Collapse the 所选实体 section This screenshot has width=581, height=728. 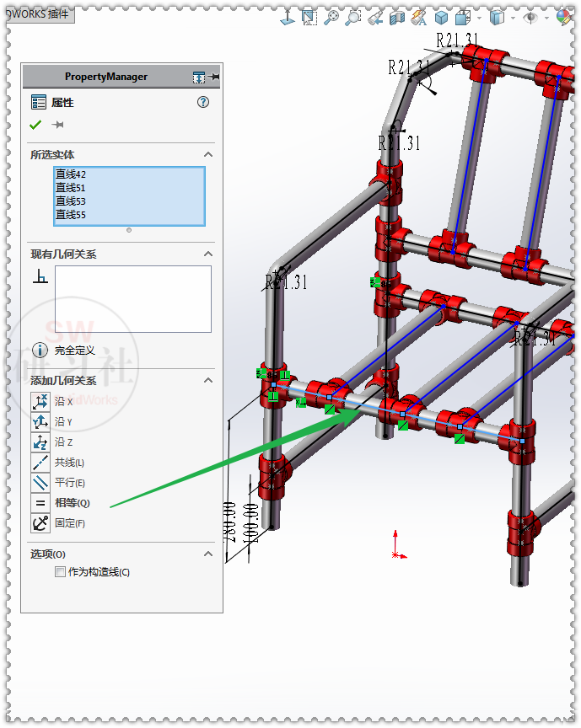pyautogui.click(x=208, y=154)
